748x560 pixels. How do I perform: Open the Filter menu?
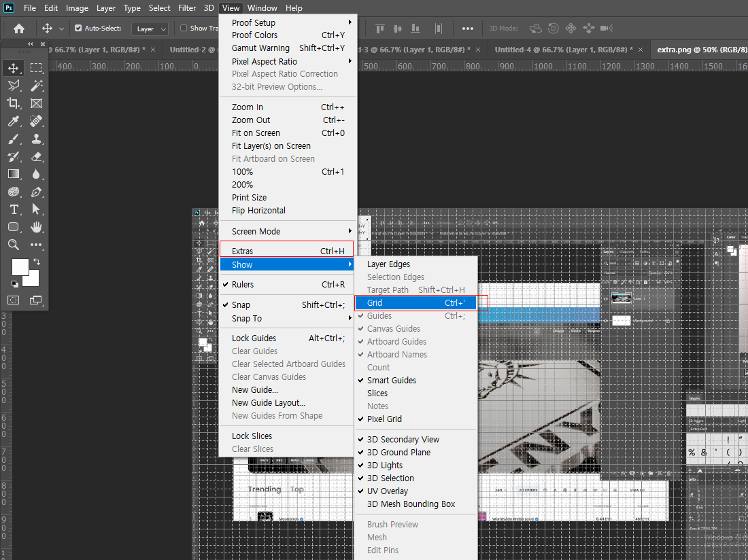[187, 7]
